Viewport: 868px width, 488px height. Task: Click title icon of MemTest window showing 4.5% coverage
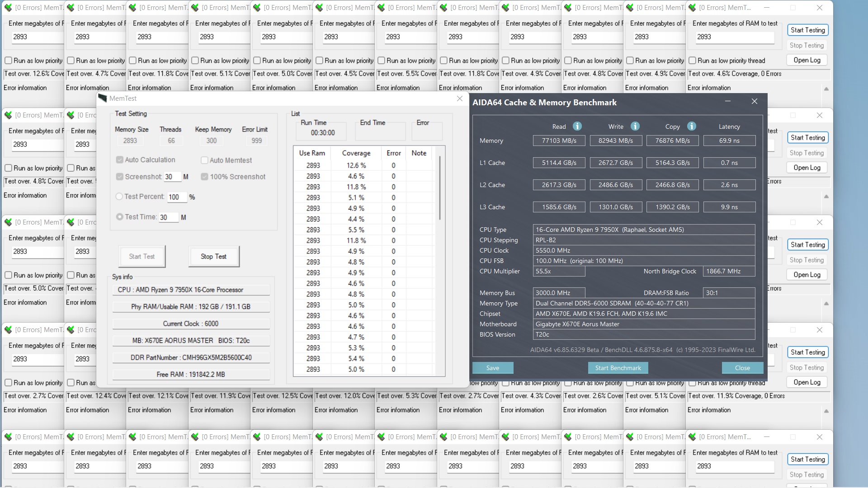pos(319,8)
